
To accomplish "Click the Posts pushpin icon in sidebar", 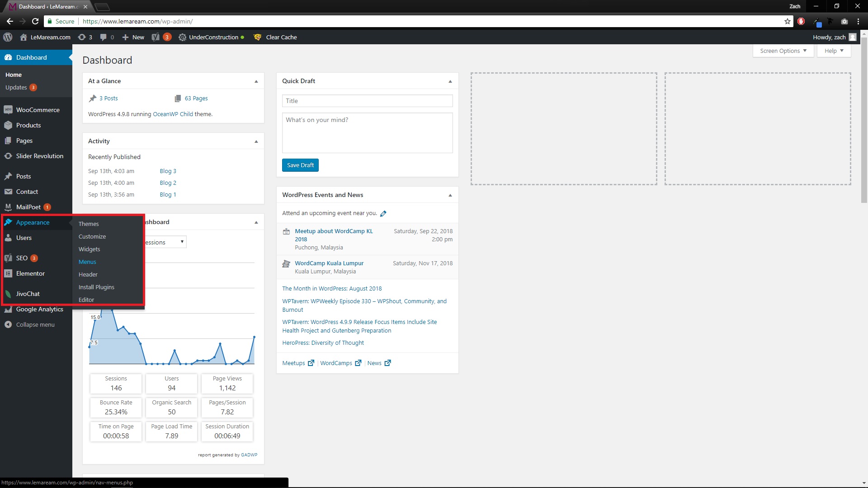I will pyautogui.click(x=8, y=176).
